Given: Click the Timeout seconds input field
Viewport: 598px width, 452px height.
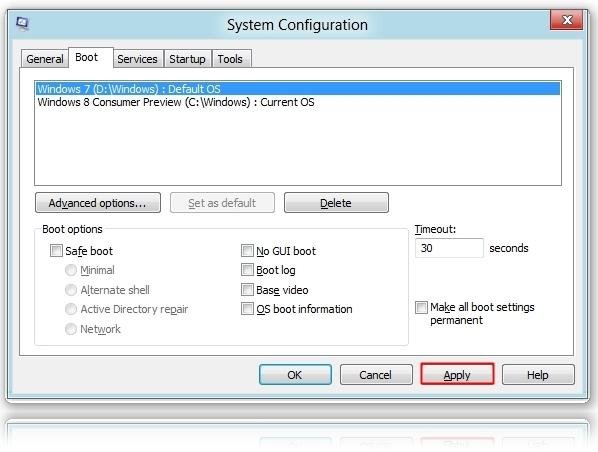Looking at the screenshot, I should point(449,248).
